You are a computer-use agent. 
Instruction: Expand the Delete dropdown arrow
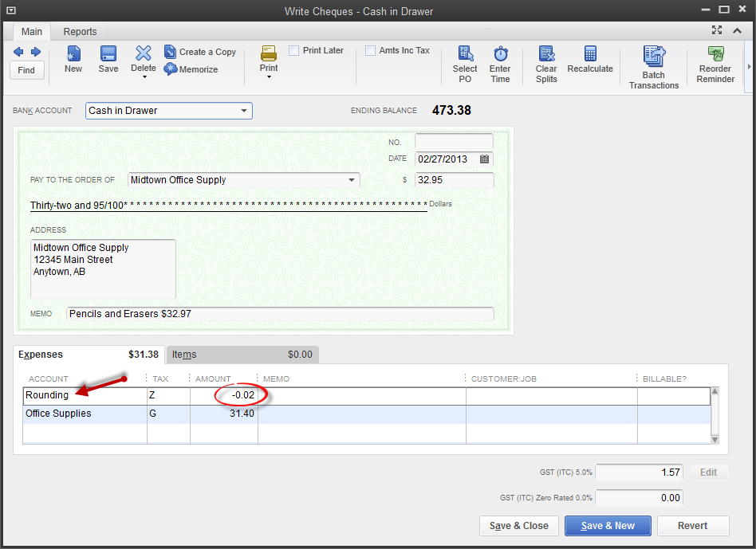pyautogui.click(x=144, y=76)
